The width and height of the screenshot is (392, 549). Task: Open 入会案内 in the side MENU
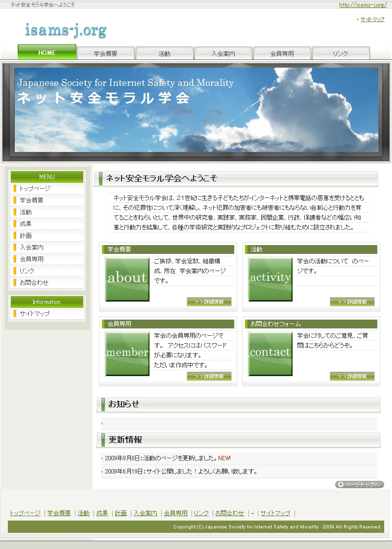point(47,247)
